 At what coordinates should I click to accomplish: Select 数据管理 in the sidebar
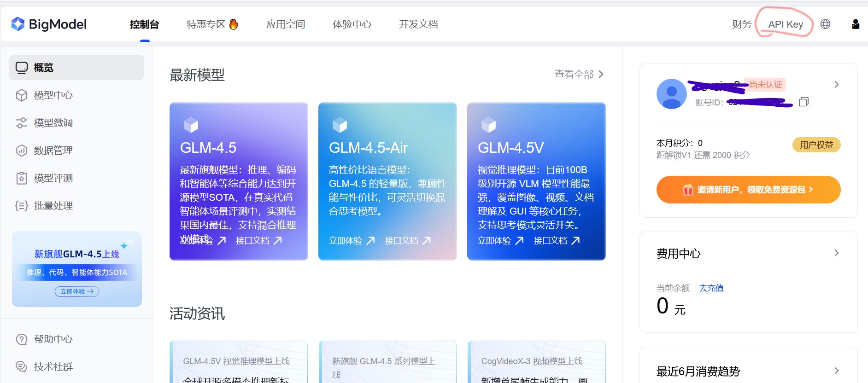pyautogui.click(x=76, y=151)
